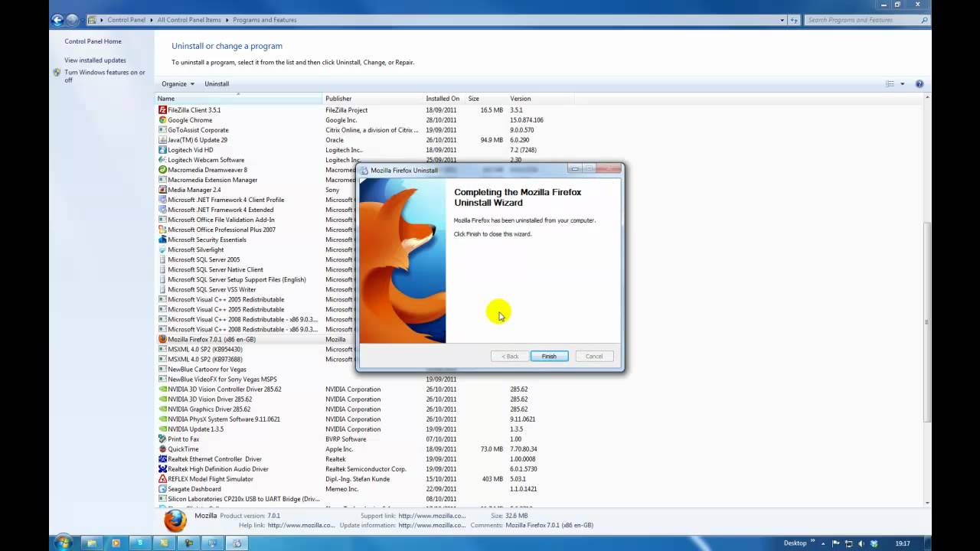This screenshot has width=980, height=551.
Task: Click the Google Chrome icon in program list
Action: click(162, 120)
